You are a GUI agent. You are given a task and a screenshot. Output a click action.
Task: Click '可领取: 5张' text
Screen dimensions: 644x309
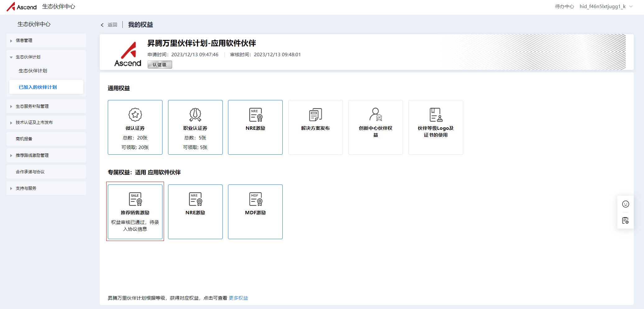tap(195, 148)
